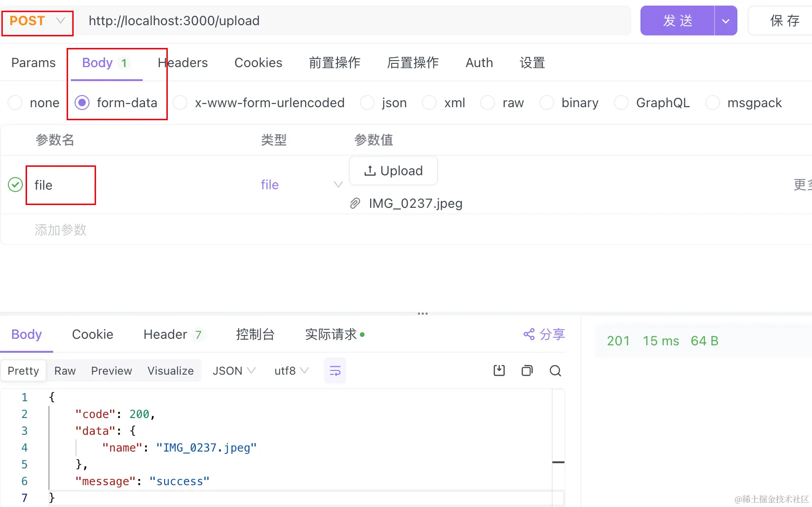Open the response Header tab
Image resolution: width=812 pixels, height=507 pixels.
[173, 334]
